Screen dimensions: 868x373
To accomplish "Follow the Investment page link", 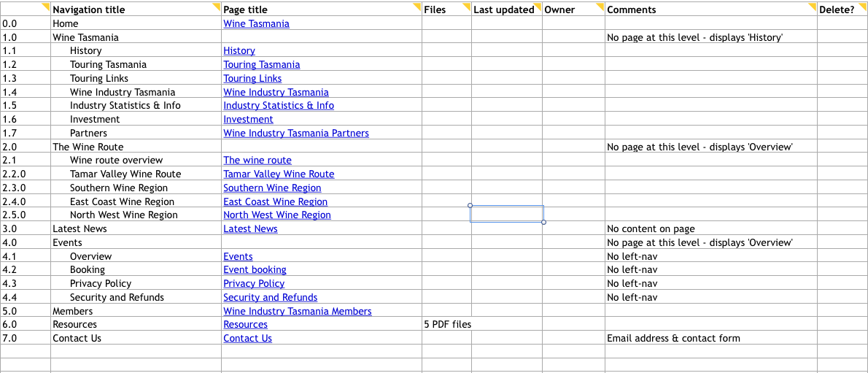I will coord(249,119).
